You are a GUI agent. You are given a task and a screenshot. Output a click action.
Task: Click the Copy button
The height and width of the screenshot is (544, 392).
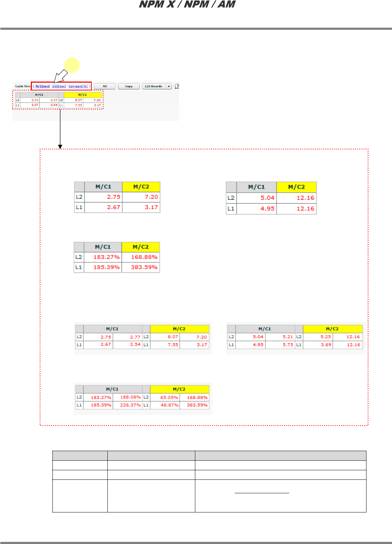pyautogui.click(x=129, y=86)
